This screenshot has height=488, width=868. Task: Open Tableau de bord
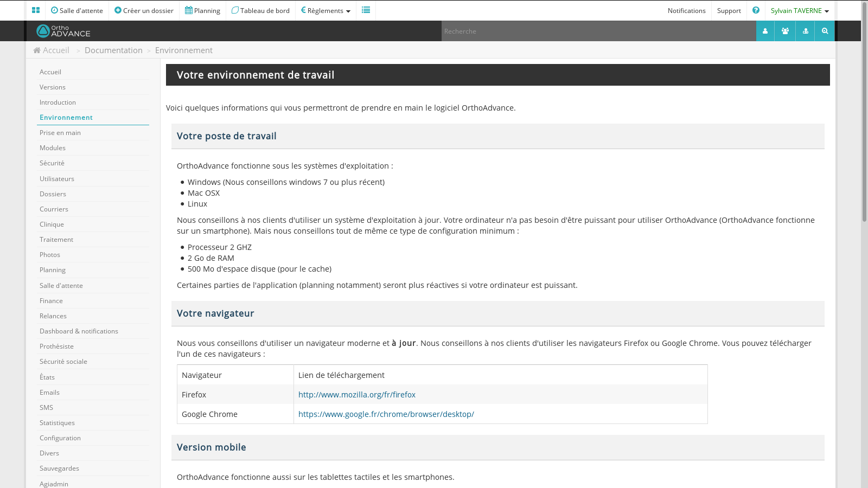click(x=261, y=10)
